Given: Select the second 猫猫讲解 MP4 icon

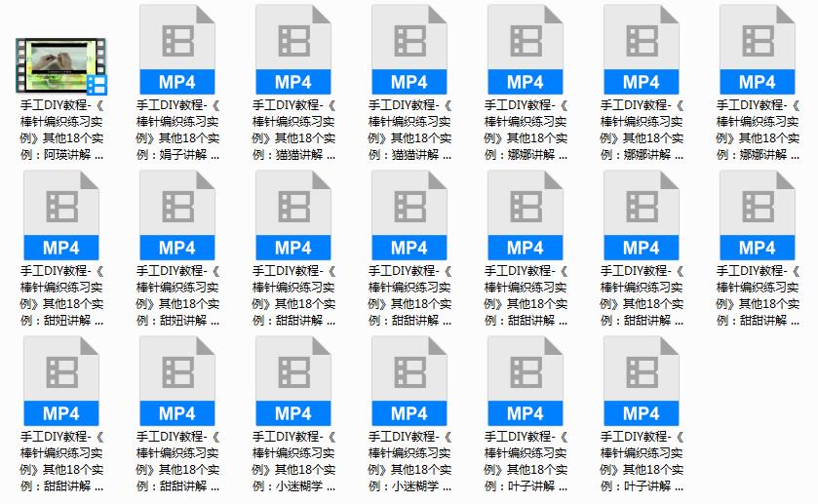Looking at the screenshot, I should click(409, 51).
